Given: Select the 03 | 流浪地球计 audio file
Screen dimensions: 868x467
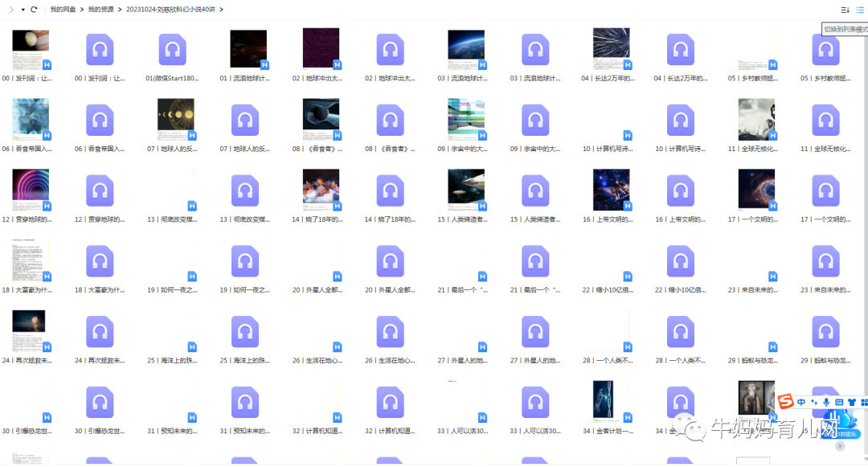Looking at the screenshot, I should coord(535,50).
